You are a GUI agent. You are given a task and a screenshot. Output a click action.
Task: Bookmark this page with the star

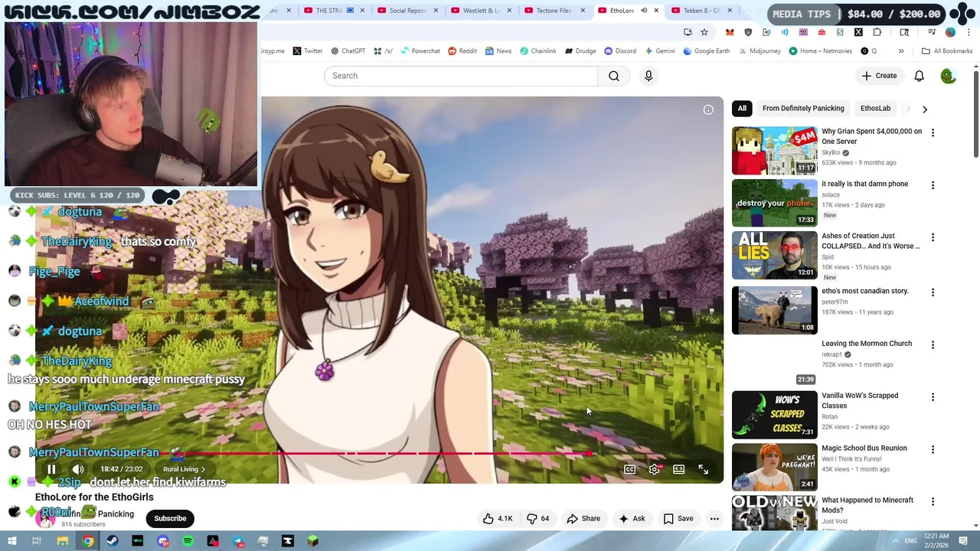(x=704, y=32)
